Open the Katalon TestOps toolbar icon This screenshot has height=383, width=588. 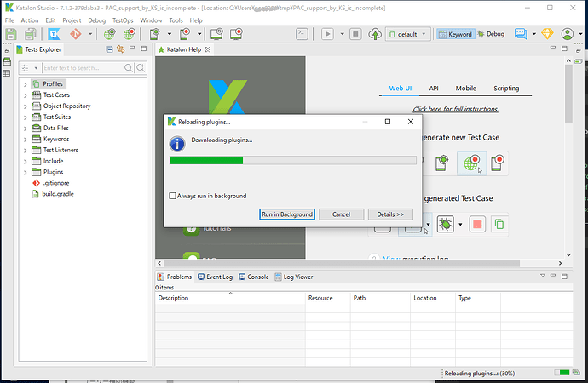pyautogui.click(x=54, y=34)
